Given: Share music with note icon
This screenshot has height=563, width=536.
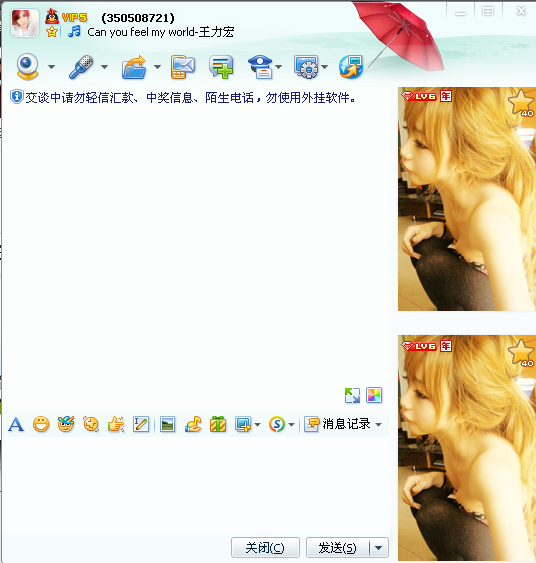Looking at the screenshot, I should (193, 424).
